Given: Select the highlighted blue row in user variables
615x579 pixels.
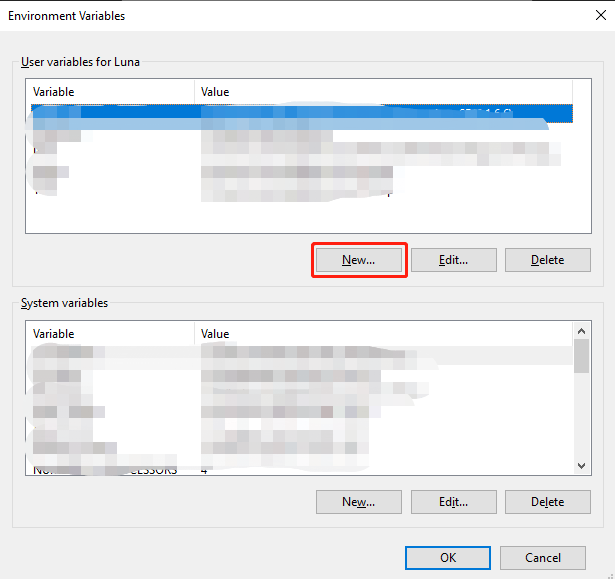Looking at the screenshot, I should [x=300, y=113].
